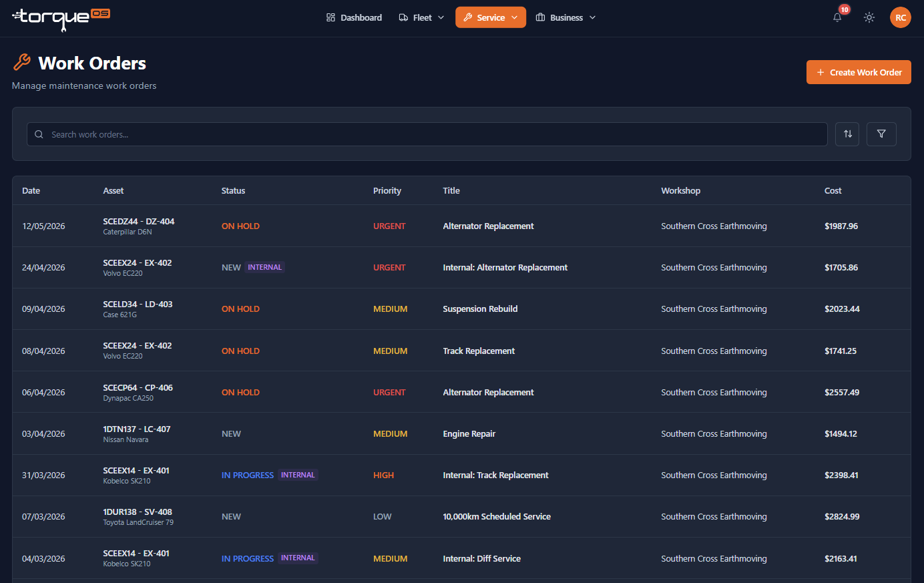Click Create Work Order button
This screenshot has height=583, width=924.
pos(859,72)
